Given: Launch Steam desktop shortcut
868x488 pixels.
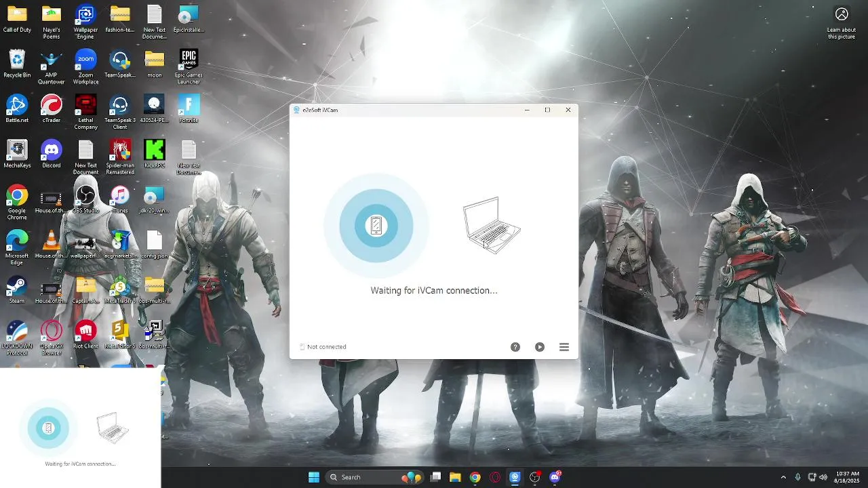Looking at the screenshot, I should pos(17,290).
